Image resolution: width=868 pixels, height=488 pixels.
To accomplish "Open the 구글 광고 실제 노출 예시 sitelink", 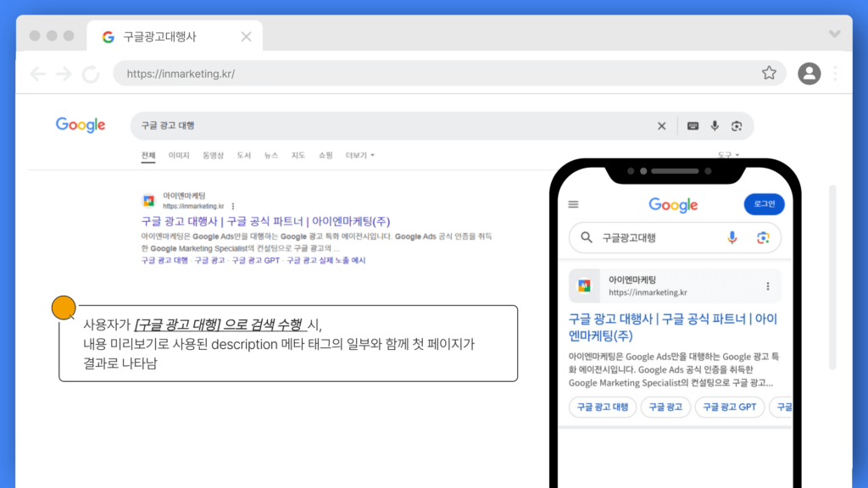I will click(x=326, y=260).
